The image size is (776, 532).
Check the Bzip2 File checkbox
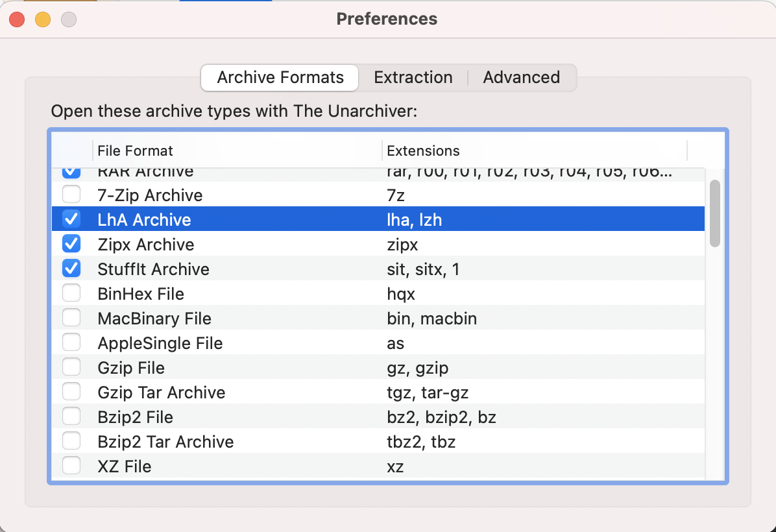click(71, 416)
